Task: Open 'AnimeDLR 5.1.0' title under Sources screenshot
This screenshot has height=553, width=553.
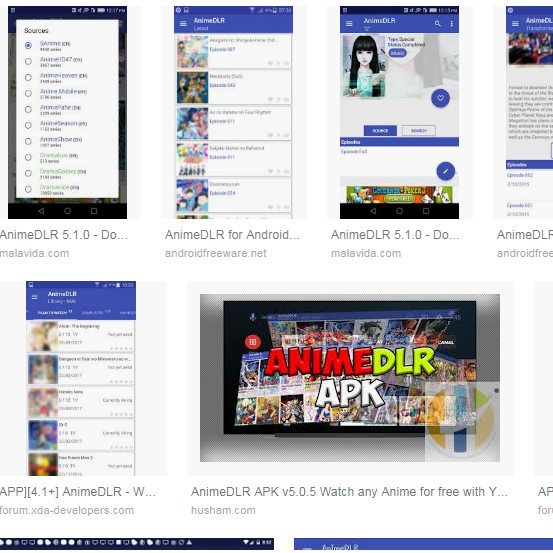Action: (63, 235)
